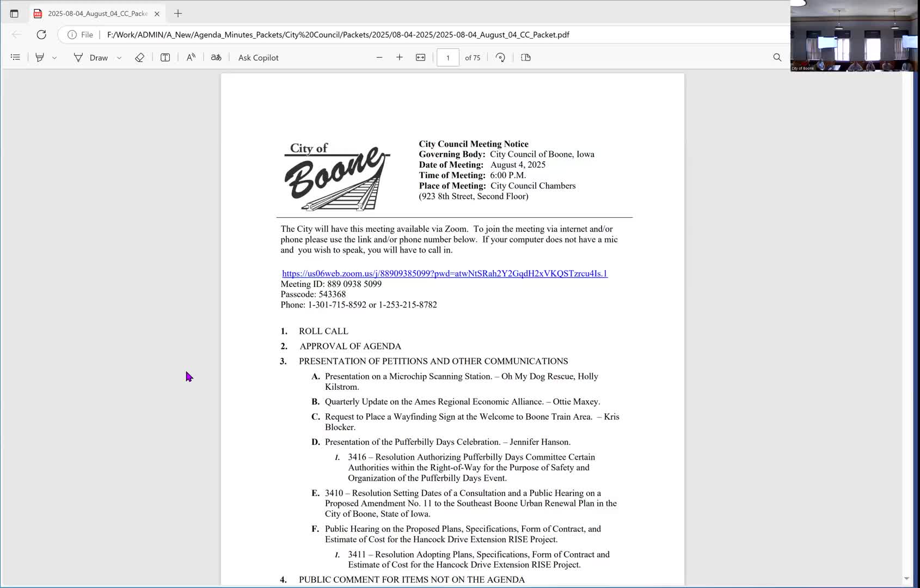Start Read aloud

point(191,57)
